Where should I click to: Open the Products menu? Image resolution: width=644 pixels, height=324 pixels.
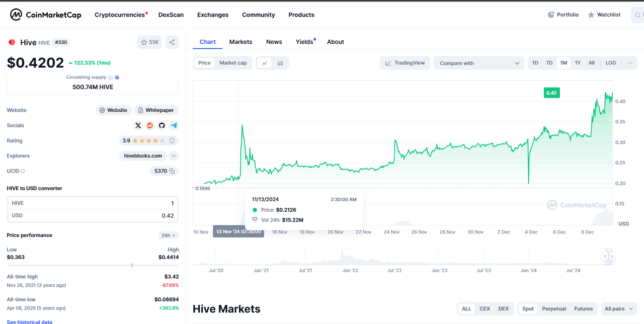(x=301, y=15)
